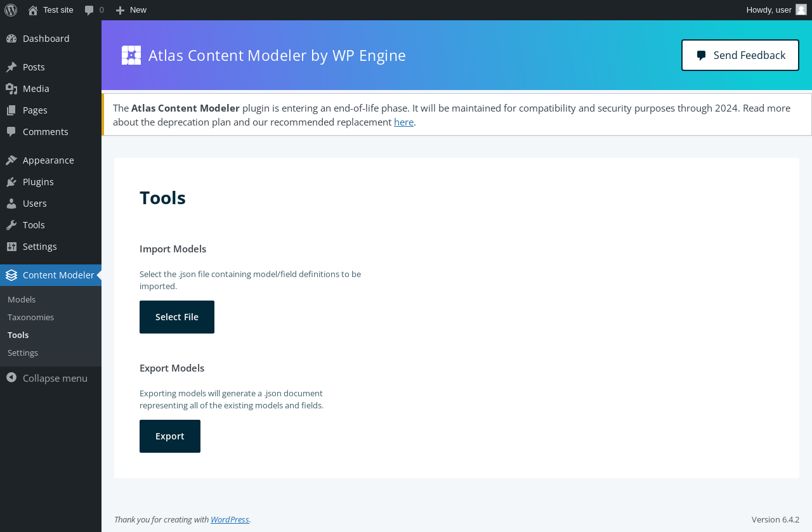Screen dimensions: 812x532
Task: Click the Atlas Content Modeler logo
Action: [131, 55]
